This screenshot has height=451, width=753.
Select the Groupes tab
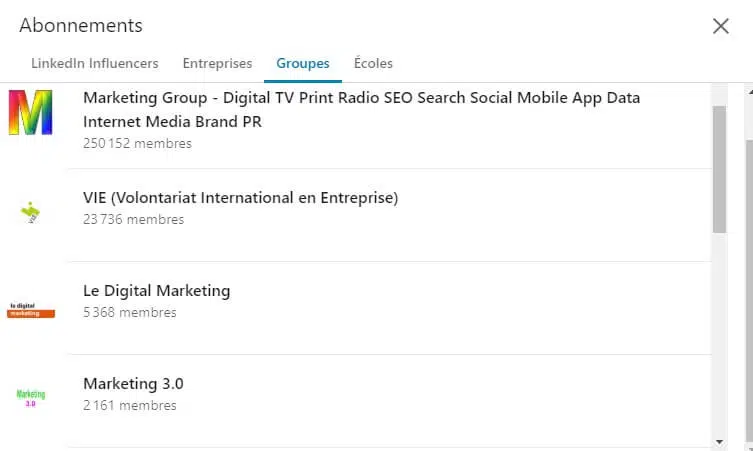pos(302,63)
